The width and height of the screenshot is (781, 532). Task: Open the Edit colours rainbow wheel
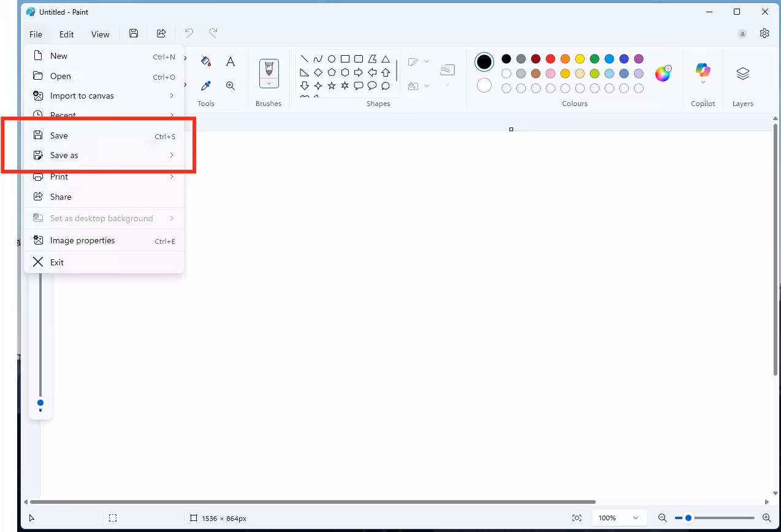tap(663, 73)
